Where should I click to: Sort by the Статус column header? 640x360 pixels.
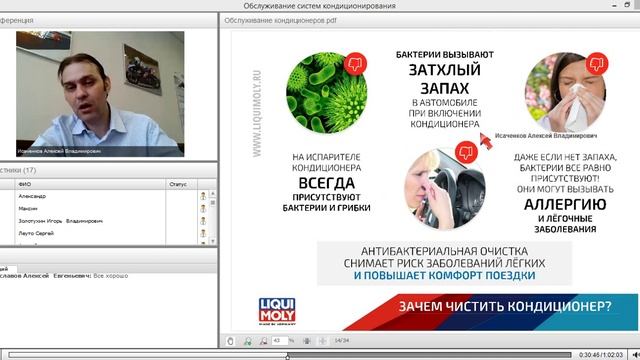tap(182, 184)
